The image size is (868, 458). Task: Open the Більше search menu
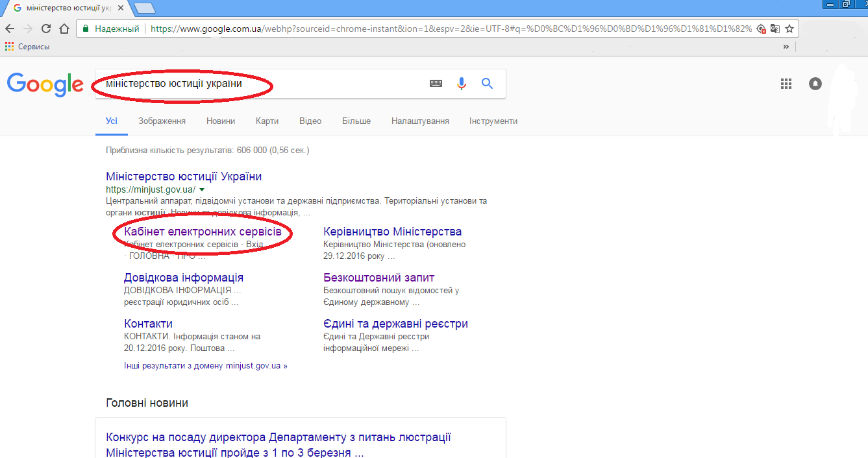point(356,121)
